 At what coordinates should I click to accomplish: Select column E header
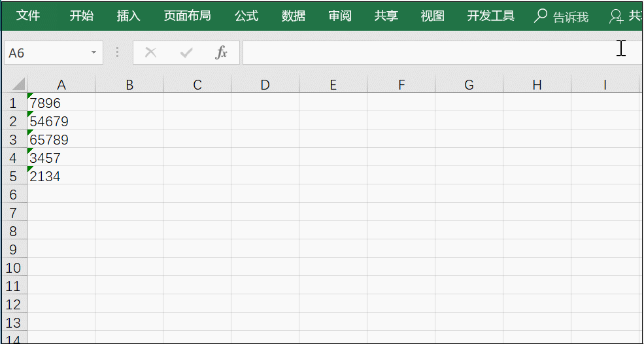333,84
